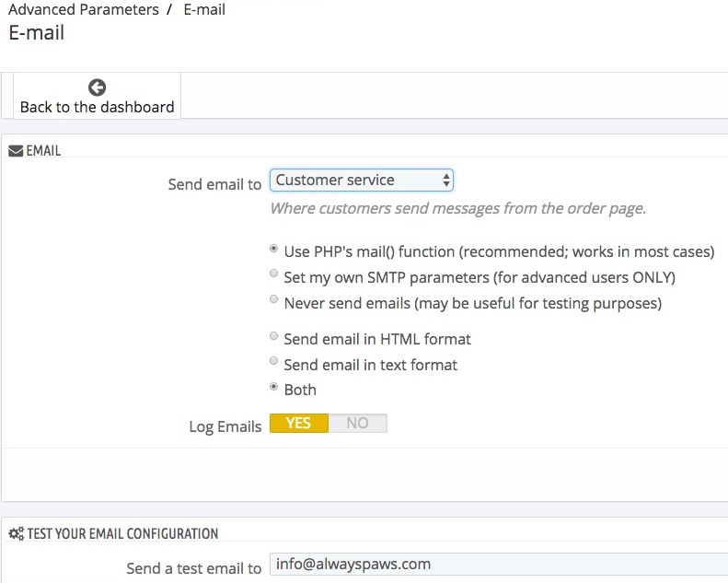Focus the Send a test email to field
The height and width of the screenshot is (583, 728).
499,564
